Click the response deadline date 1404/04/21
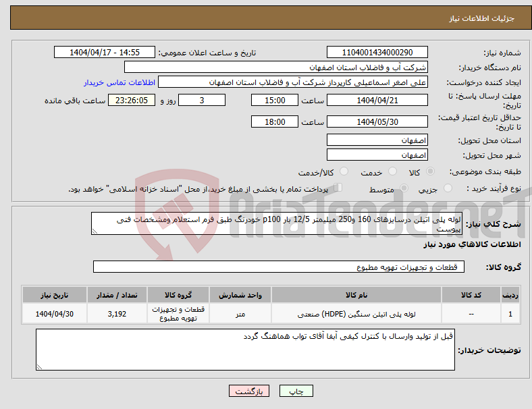The height and width of the screenshot is (409, 532). [377, 101]
